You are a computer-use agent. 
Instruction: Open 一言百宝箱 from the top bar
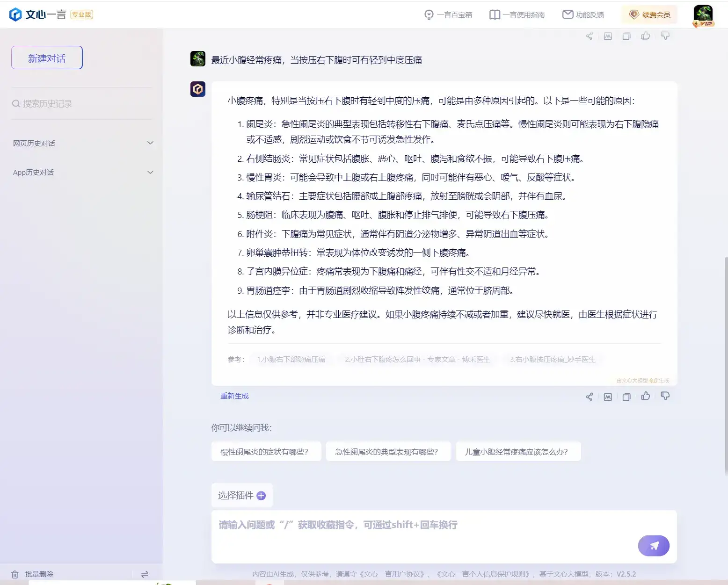pos(448,14)
